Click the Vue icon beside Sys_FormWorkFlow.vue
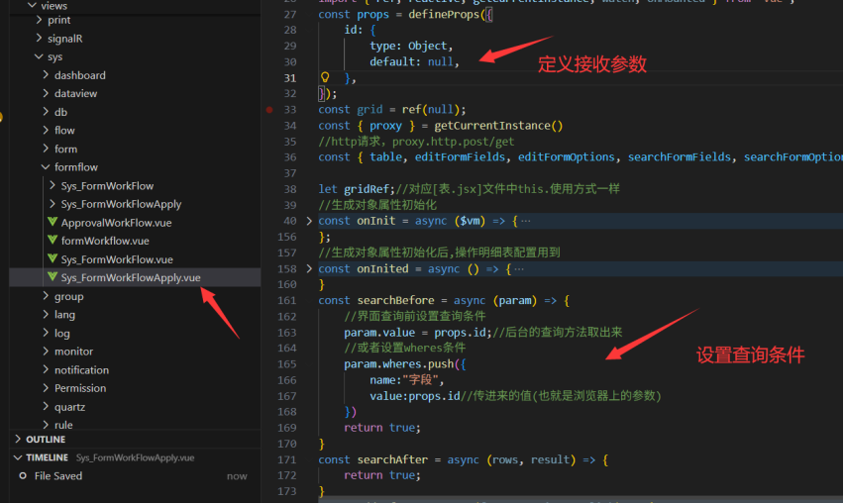Viewport: 844px width, 504px height. [x=53, y=259]
